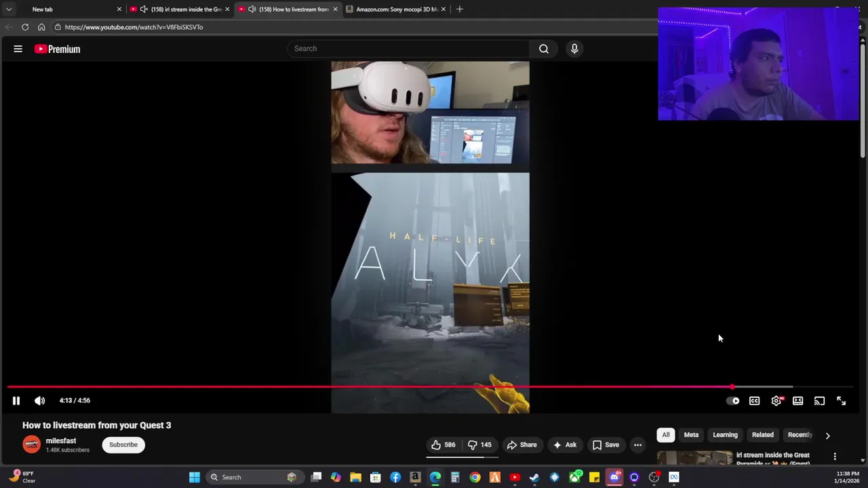Open Amazon from the taskbar
The width and height of the screenshot is (868, 488).
pos(415,477)
